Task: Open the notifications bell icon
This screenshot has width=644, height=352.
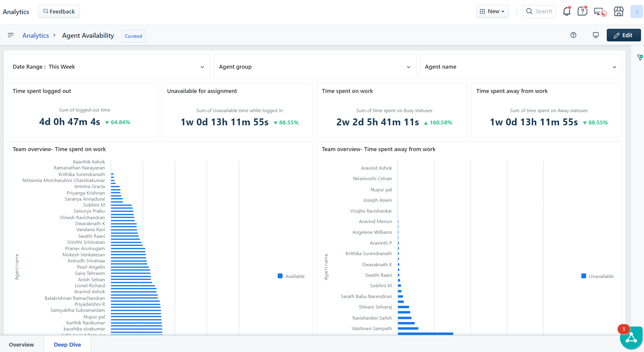Action: [x=567, y=11]
